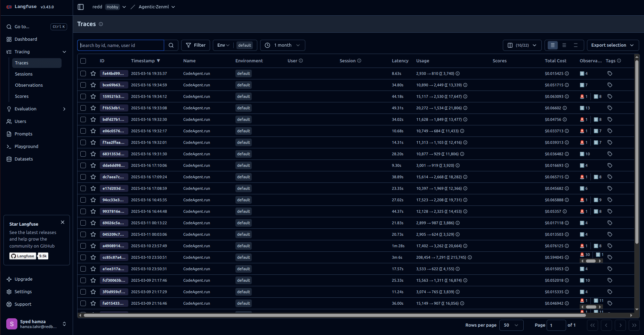
Task: Mark checkbox for trace a1ee317a
Action: 83,269
